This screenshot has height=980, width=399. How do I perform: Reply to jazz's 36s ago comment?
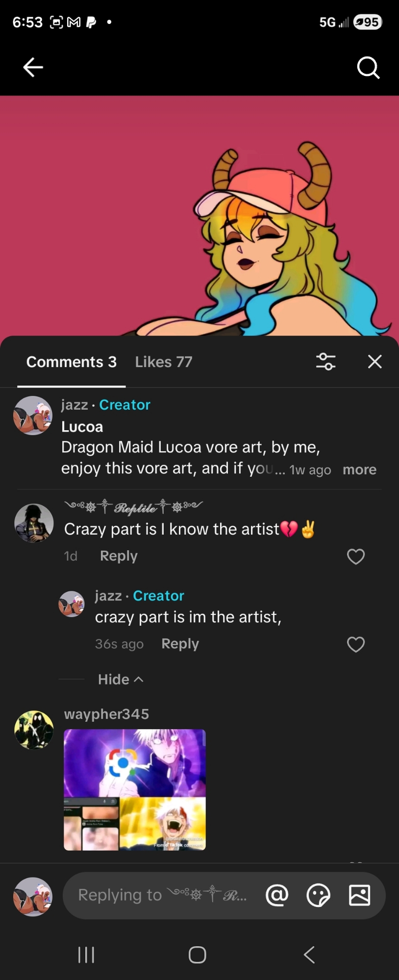click(180, 644)
